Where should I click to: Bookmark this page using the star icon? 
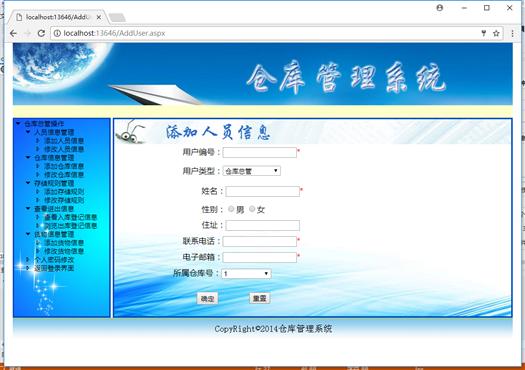coord(496,33)
